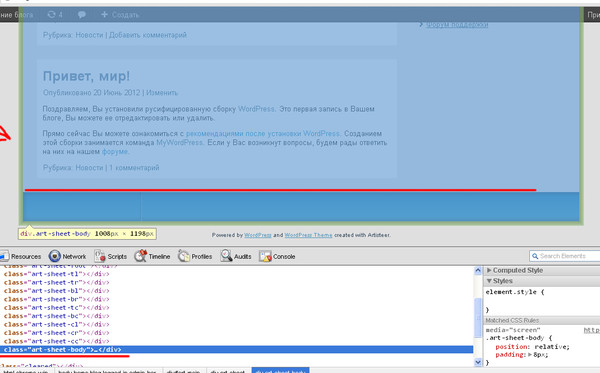This screenshot has height=373, width=600.
Task: Switch to the Resources tab
Action: [x=21, y=256]
